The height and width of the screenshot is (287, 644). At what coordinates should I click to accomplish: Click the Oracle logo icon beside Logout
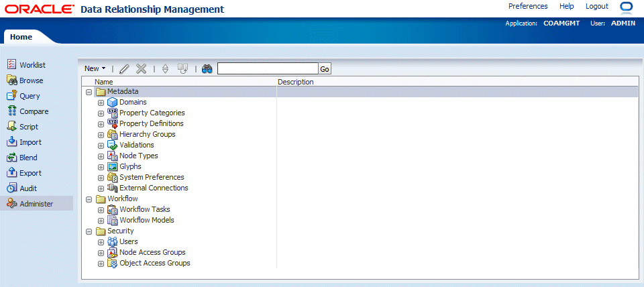point(628,7)
